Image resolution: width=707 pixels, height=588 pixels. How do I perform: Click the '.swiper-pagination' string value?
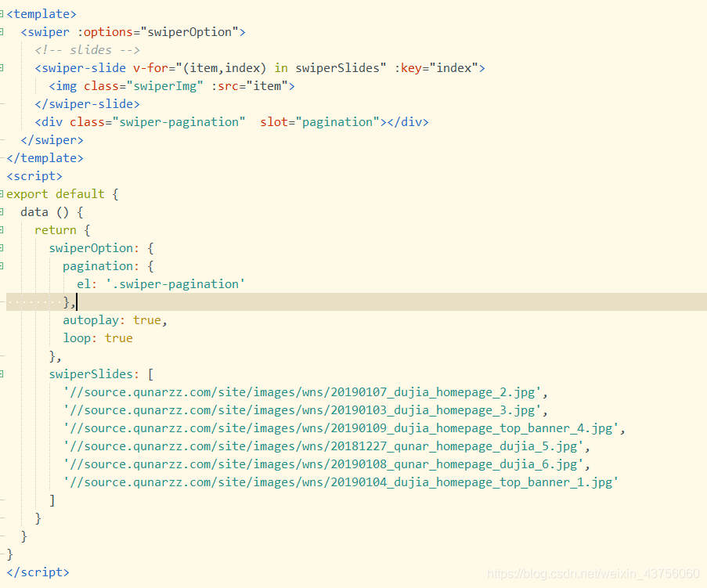[x=175, y=284]
